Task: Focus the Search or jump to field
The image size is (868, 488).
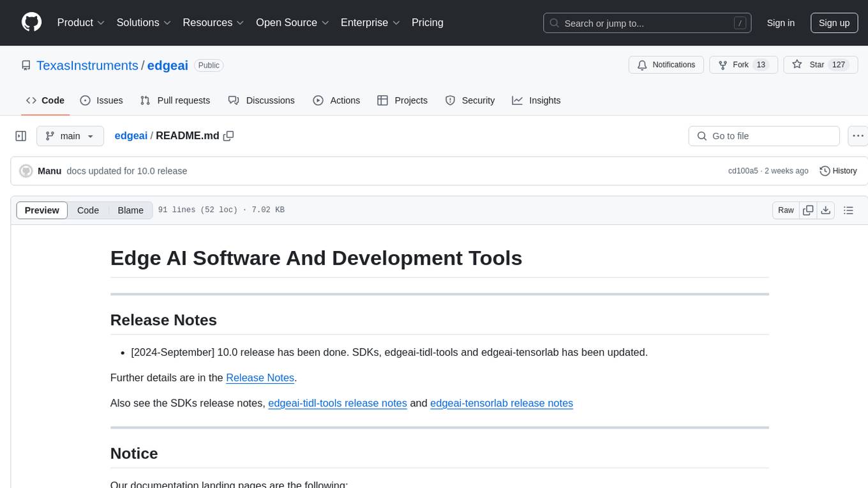Action: [x=647, y=23]
